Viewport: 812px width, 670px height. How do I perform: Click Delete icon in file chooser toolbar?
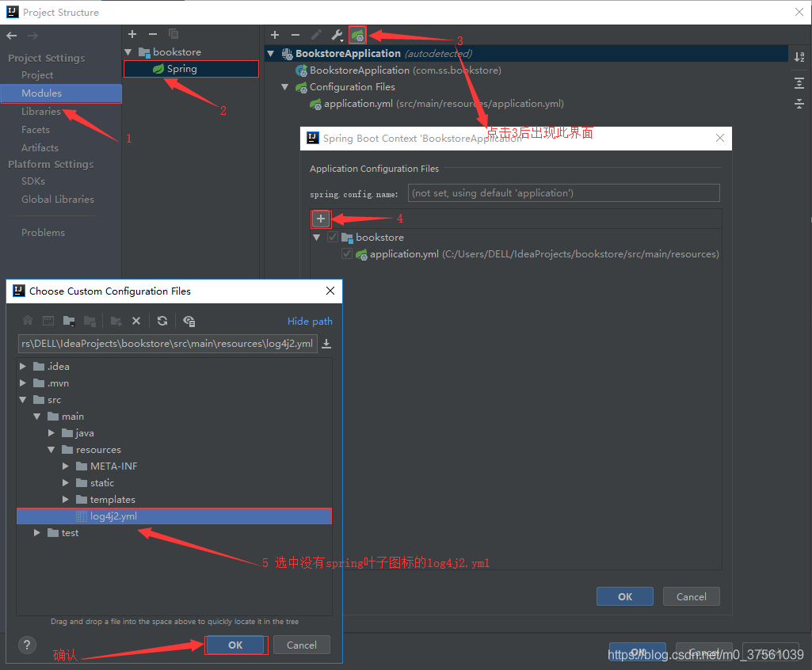pyautogui.click(x=136, y=321)
